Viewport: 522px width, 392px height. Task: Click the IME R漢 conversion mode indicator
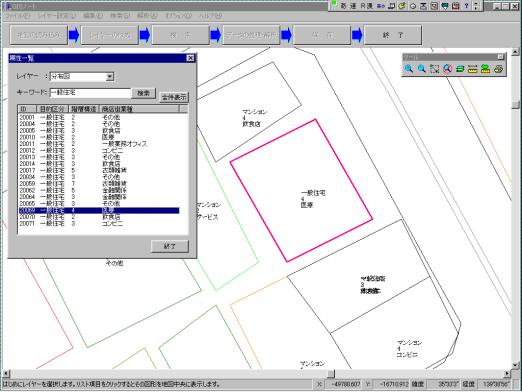pos(367,6)
